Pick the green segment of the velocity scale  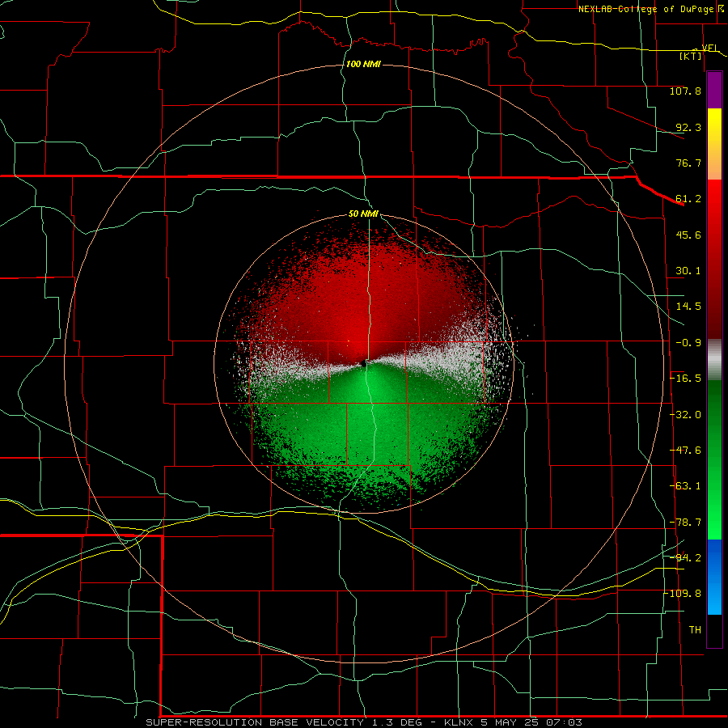click(x=714, y=459)
